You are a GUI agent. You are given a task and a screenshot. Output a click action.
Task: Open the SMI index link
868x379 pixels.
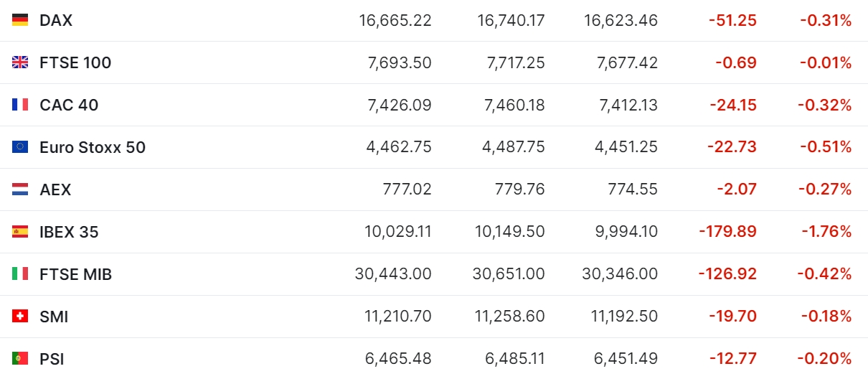click(x=54, y=317)
